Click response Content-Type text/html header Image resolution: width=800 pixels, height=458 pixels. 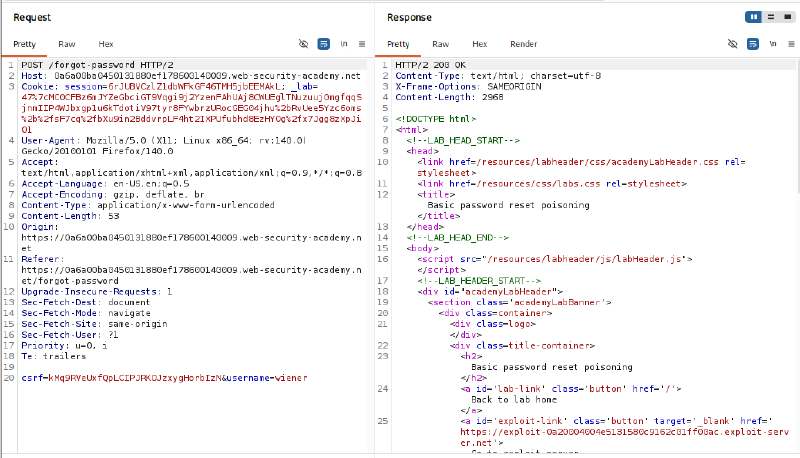(498, 75)
